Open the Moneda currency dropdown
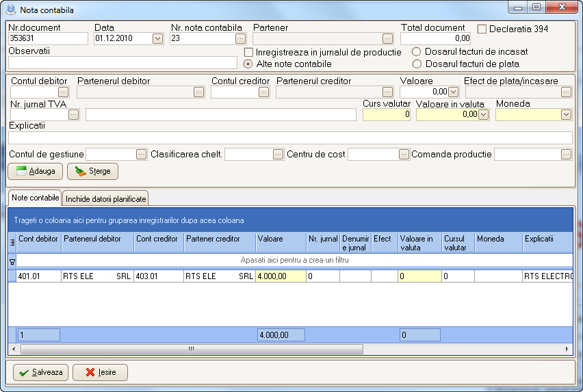The height and width of the screenshot is (392, 583). point(565,115)
